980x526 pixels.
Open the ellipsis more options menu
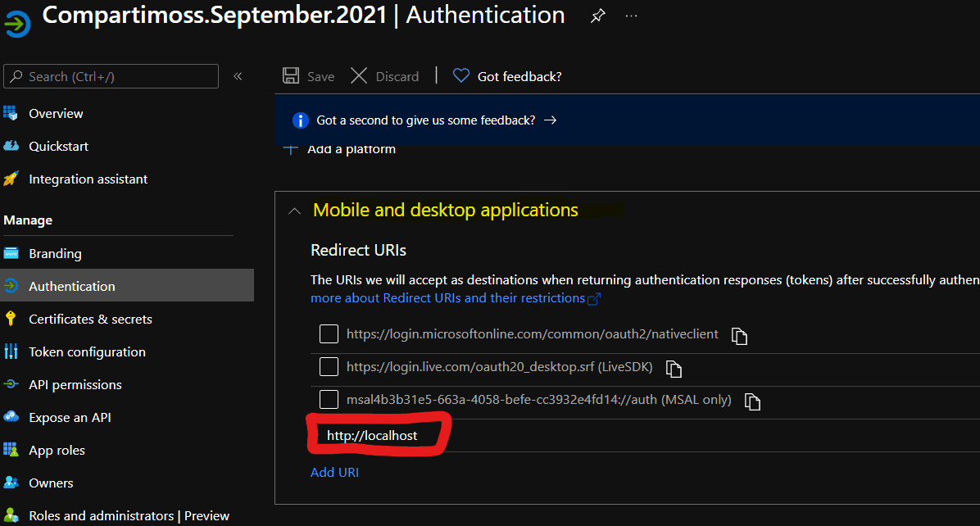point(631,16)
